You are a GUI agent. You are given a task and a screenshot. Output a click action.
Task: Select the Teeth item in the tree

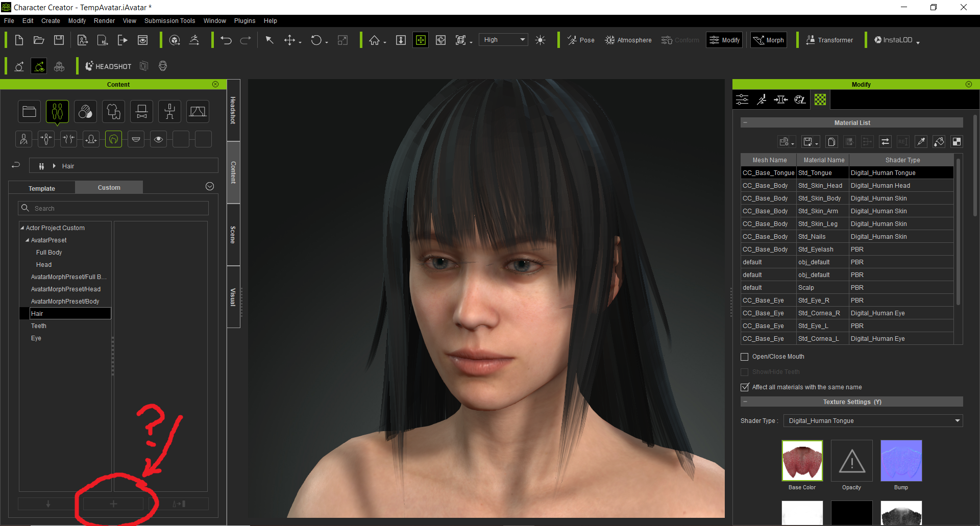click(x=39, y=326)
